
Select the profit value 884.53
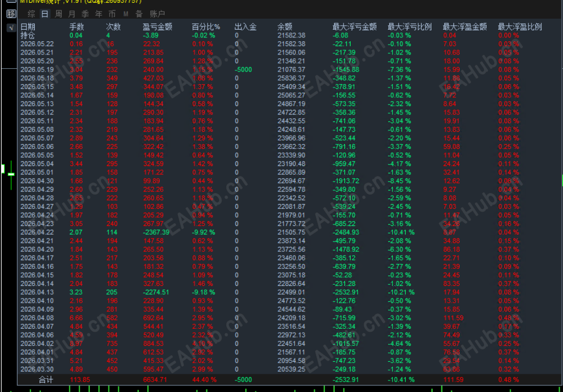[154, 344]
